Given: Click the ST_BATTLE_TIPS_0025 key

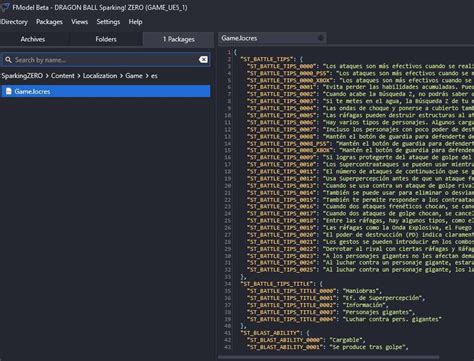Looking at the screenshot, I should tap(282, 270).
